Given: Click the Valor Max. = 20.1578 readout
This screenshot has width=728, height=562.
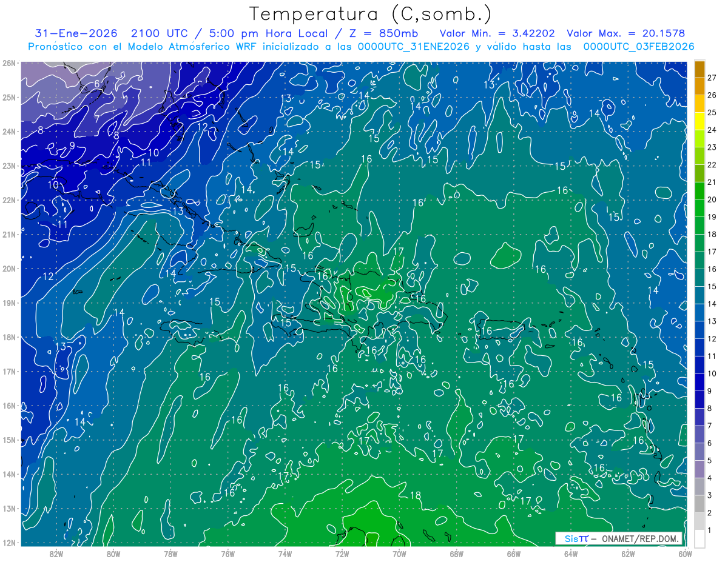Looking at the screenshot, I should [626, 33].
